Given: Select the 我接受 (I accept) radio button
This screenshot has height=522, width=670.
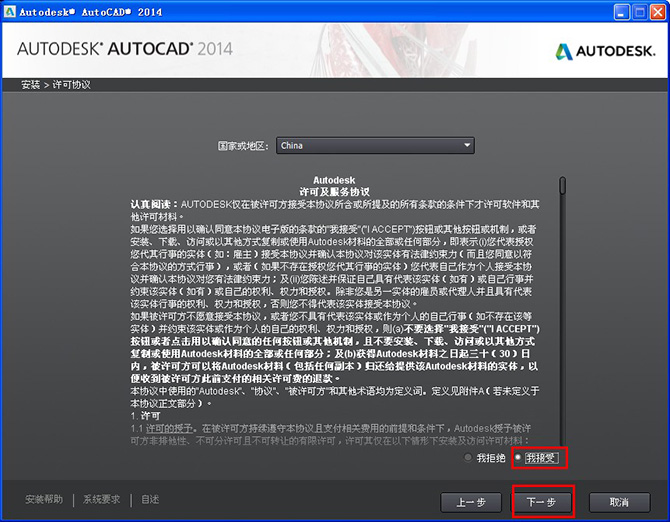Looking at the screenshot, I should tap(518, 457).
